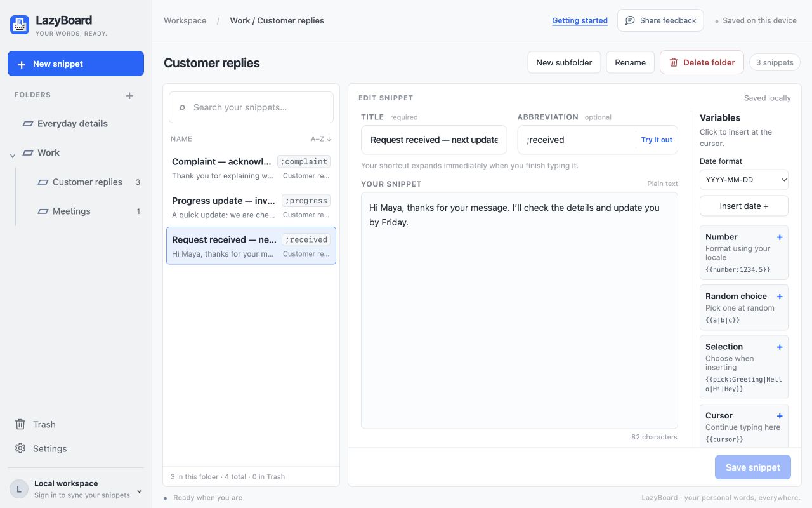Insert Cursor variable with its plus icon

pyautogui.click(x=780, y=416)
